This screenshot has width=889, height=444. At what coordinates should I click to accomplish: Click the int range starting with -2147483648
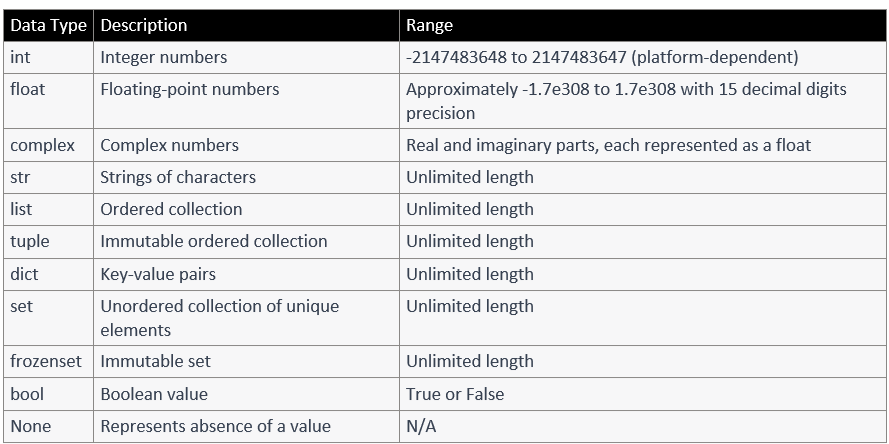tap(602, 57)
